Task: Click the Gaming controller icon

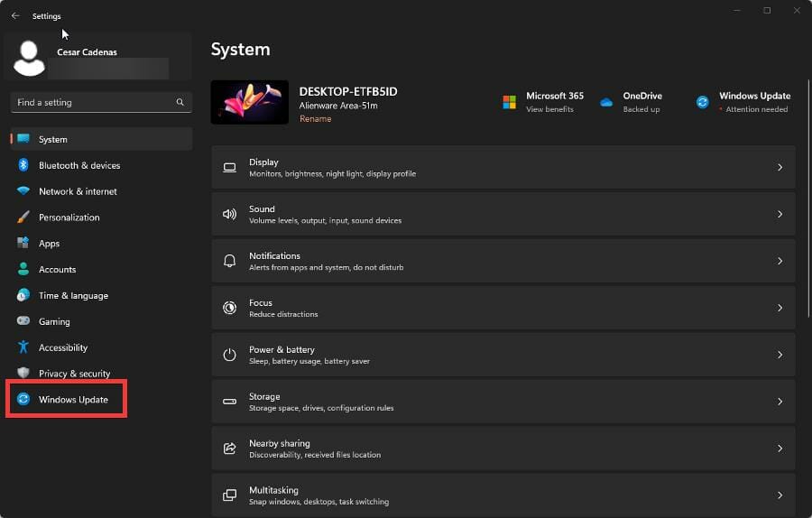Action: coord(23,320)
